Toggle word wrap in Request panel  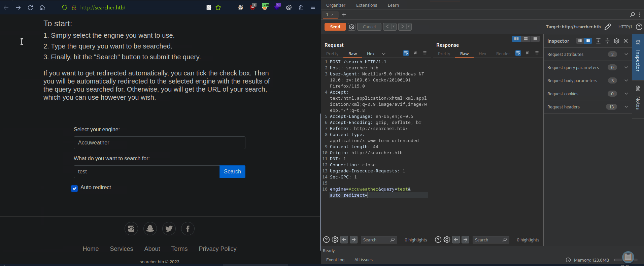[406, 53]
